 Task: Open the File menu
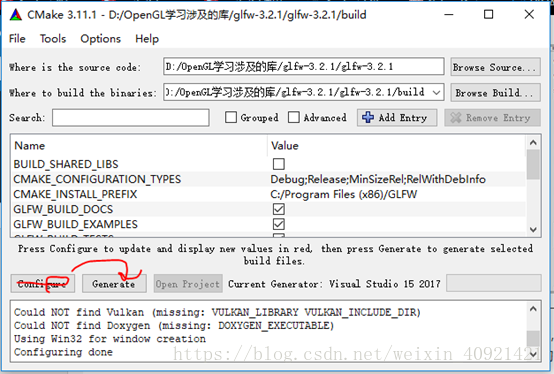[x=17, y=38]
